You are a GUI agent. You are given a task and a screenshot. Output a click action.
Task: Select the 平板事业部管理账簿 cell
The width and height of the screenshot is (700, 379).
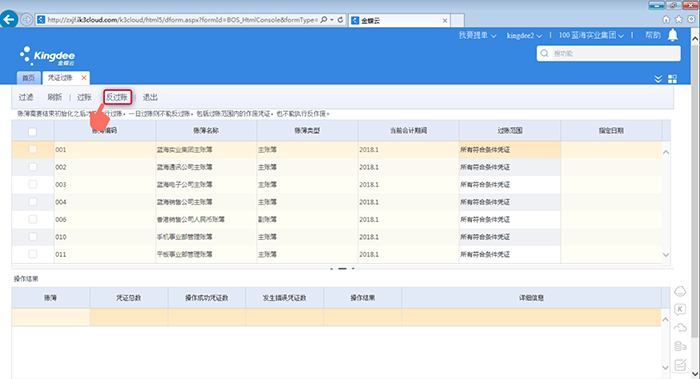[206, 254]
